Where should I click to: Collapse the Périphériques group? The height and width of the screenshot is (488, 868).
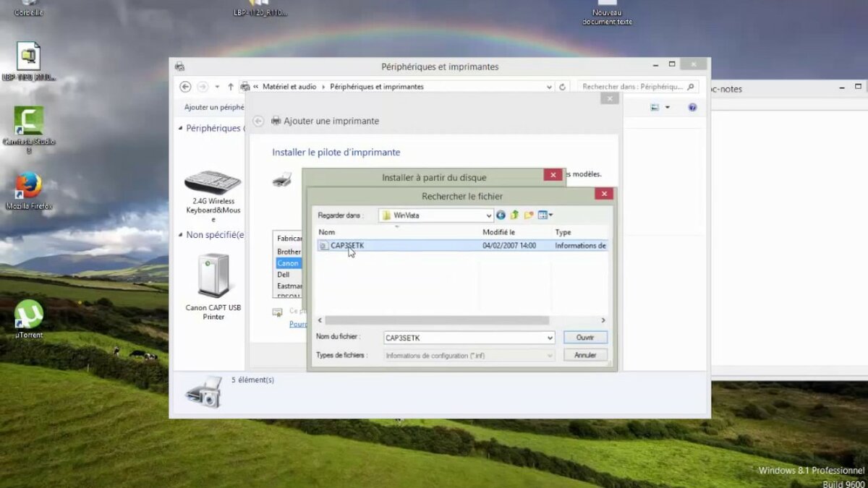point(181,128)
